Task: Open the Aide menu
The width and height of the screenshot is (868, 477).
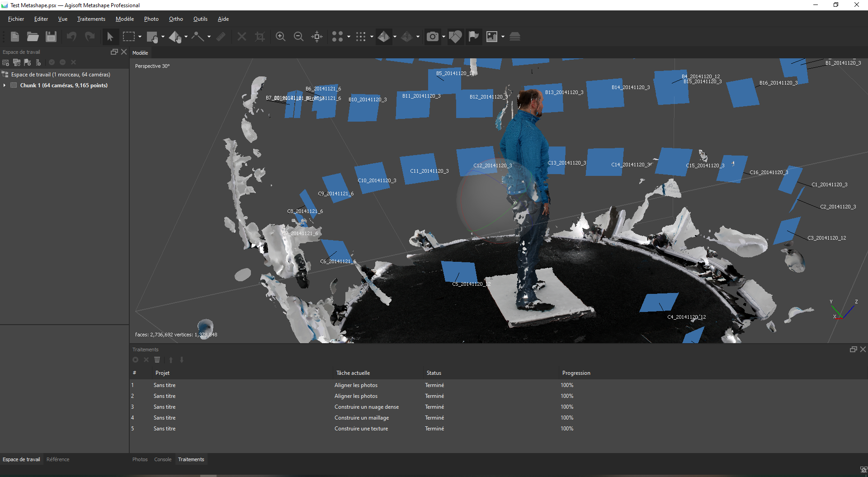Action: (223, 19)
